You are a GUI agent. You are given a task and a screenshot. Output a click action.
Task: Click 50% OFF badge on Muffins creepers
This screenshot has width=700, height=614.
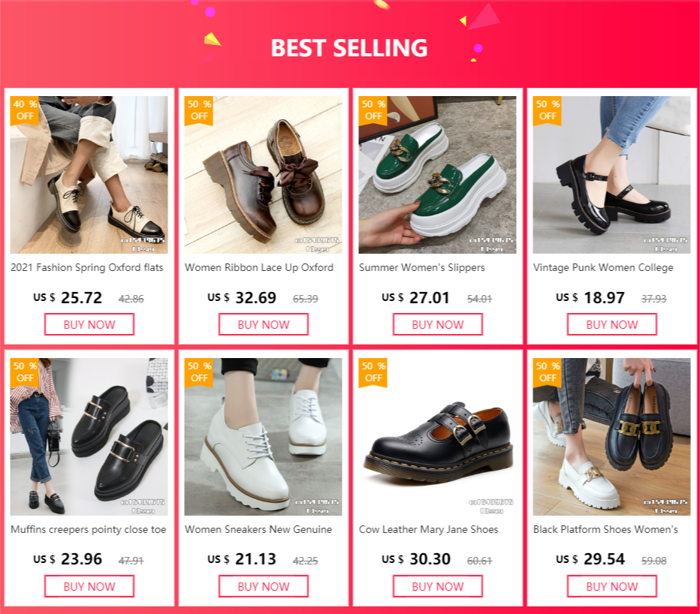pyautogui.click(x=25, y=372)
